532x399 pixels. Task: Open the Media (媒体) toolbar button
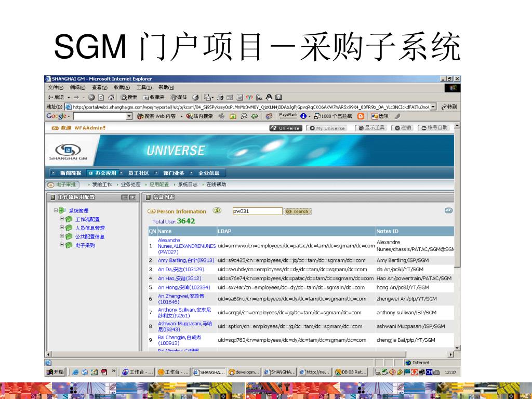click(x=179, y=97)
